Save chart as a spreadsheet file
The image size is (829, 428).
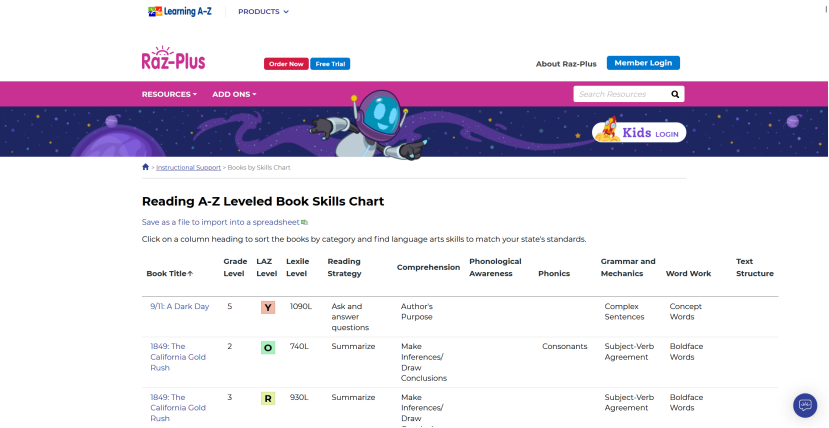pyautogui.click(x=220, y=222)
